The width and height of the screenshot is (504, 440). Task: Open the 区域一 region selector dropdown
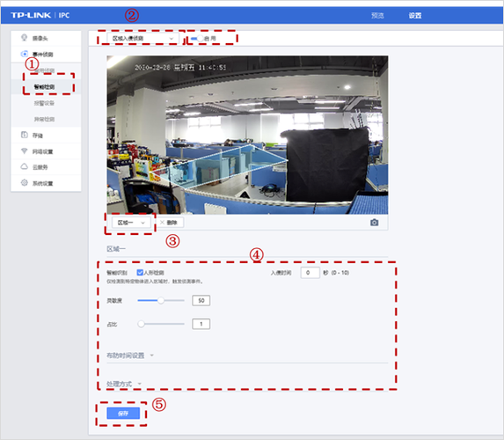click(x=131, y=223)
